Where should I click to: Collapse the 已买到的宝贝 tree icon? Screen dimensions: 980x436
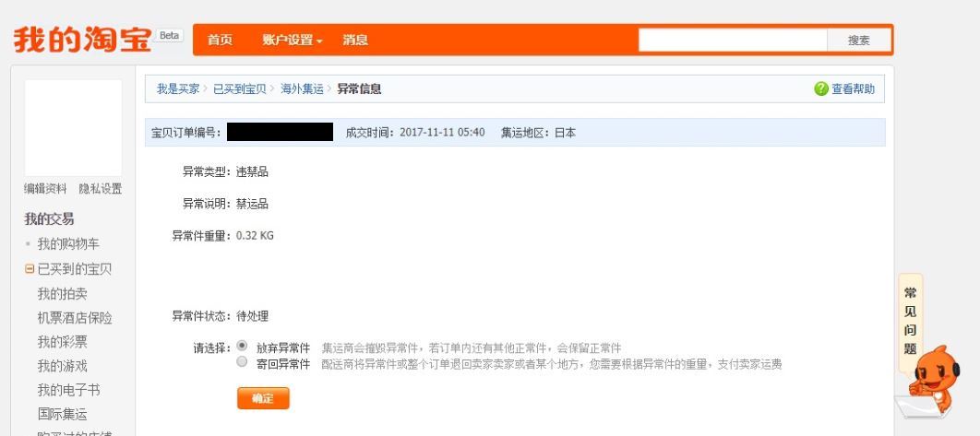coord(30,269)
